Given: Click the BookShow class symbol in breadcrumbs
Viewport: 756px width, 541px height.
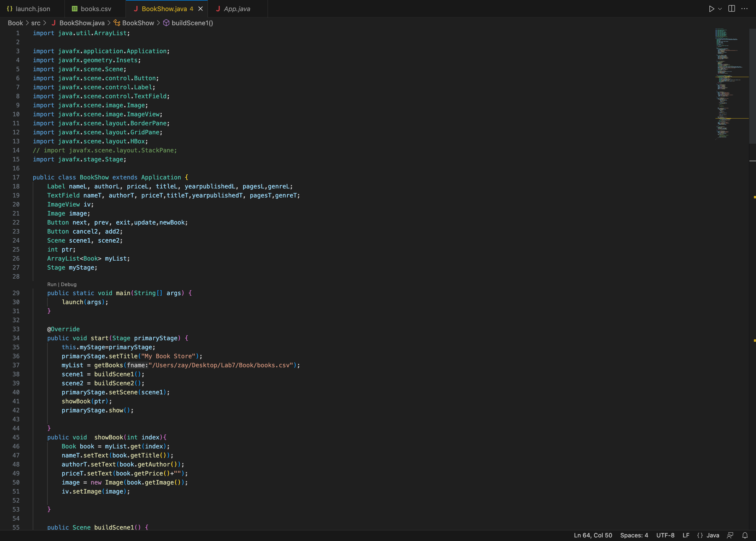Looking at the screenshot, I should pos(138,23).
